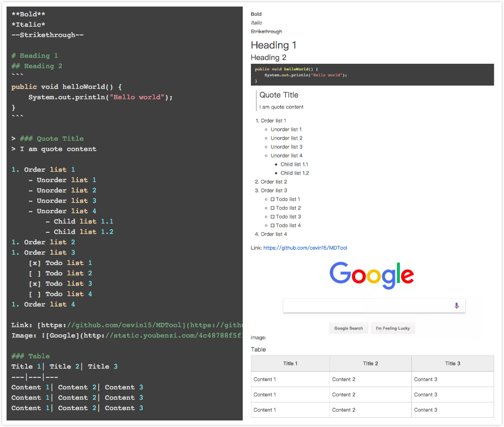The height and width of the screenshot is (427, 504).
Task: Toggle the Todo list 4 checkbox in preview
Action: [273, 225]
